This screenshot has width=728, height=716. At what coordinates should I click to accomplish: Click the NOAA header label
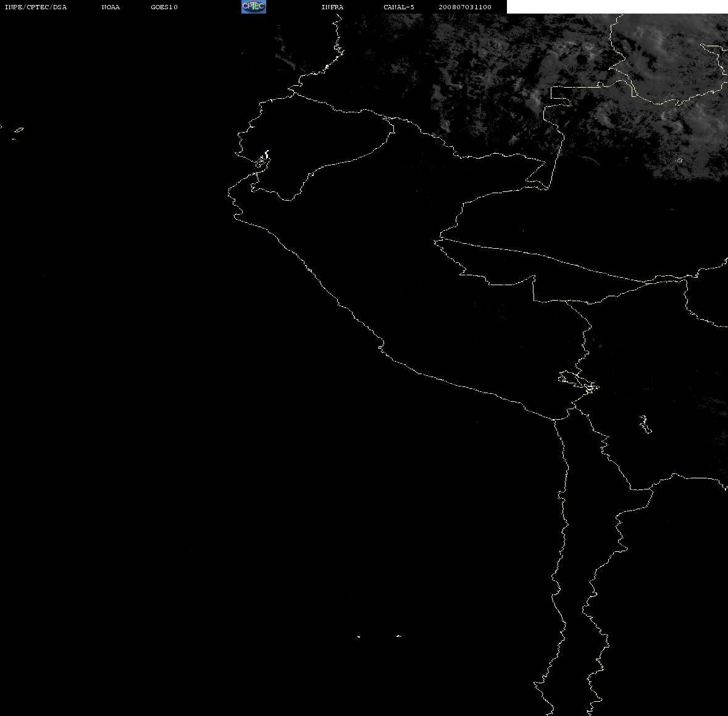click(111, 7)
